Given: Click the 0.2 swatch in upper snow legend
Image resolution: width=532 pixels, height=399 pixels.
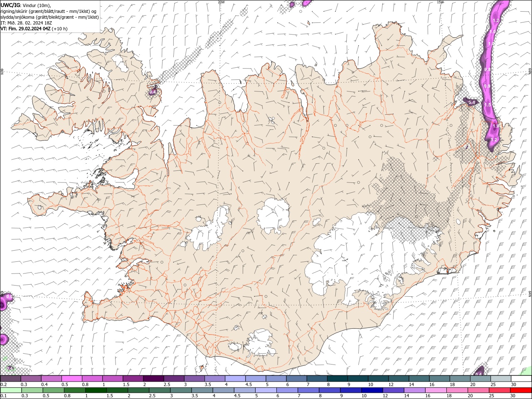Looking at the screenshot, I should [10, 379].
